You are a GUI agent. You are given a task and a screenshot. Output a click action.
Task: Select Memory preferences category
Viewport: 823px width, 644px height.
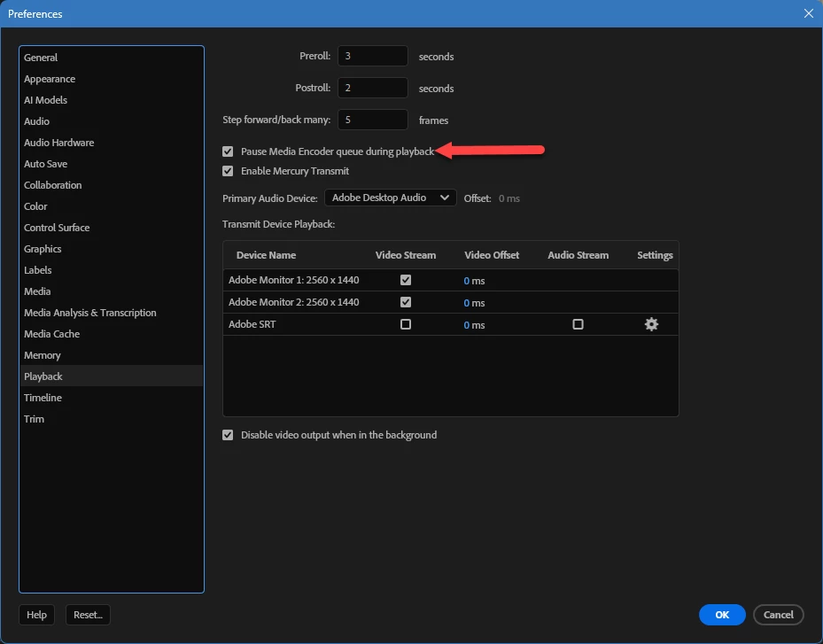click(x=112, y=355)
